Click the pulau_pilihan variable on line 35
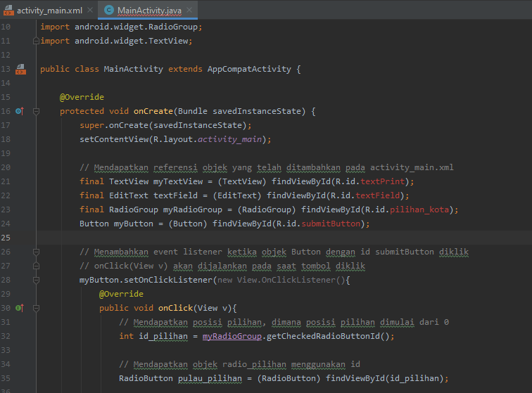This screenshot has height=393, width=532. [x=210, y=378]
